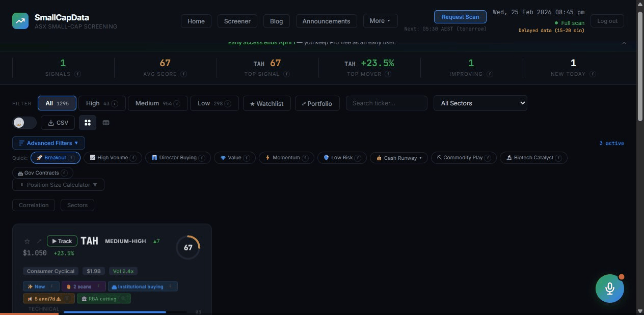Click the blue Technical score bar
The width and height of the screenshot is (644, 315).
coord(114,311)
